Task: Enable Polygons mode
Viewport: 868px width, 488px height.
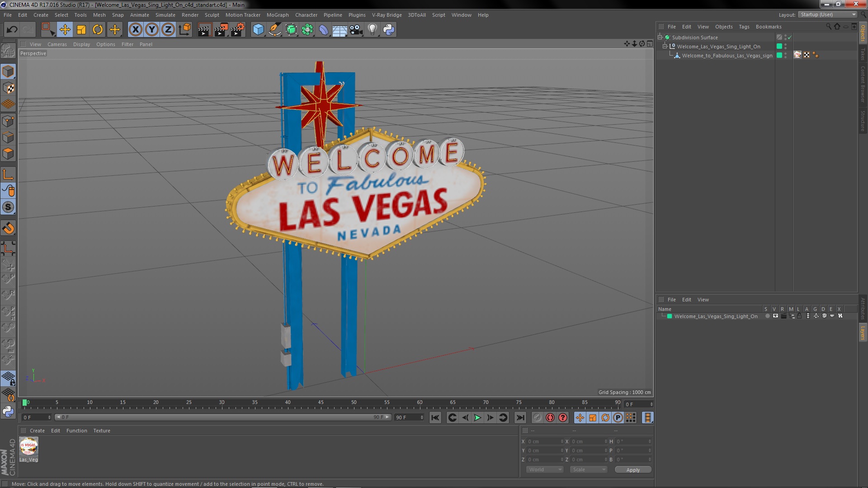Action: 8,154
